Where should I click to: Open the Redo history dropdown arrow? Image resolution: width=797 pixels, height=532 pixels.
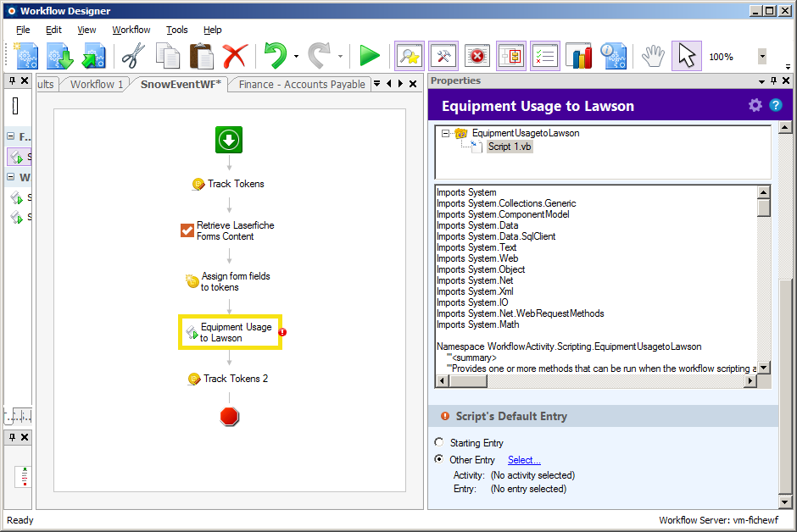pyautogui.click(x=340, y=57)
